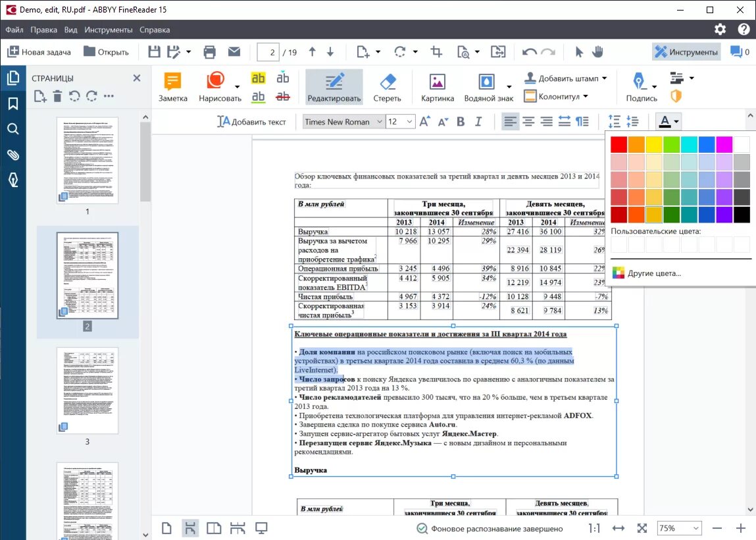
Task: Click the Undo arrow icon
Action: tap(530, 52)
